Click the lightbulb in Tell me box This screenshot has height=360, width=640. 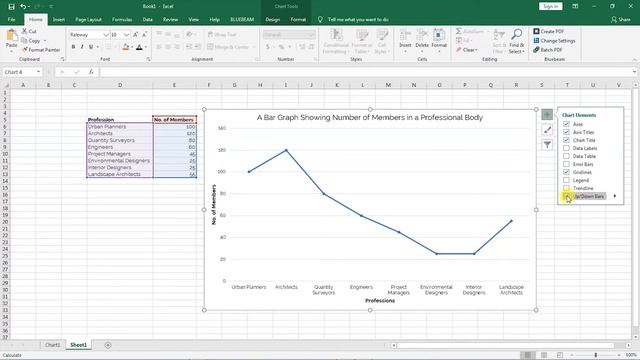point(320,19)
